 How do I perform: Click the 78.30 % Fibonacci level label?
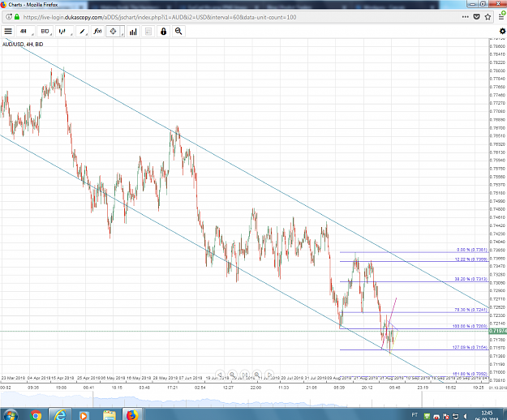point(470,310)
